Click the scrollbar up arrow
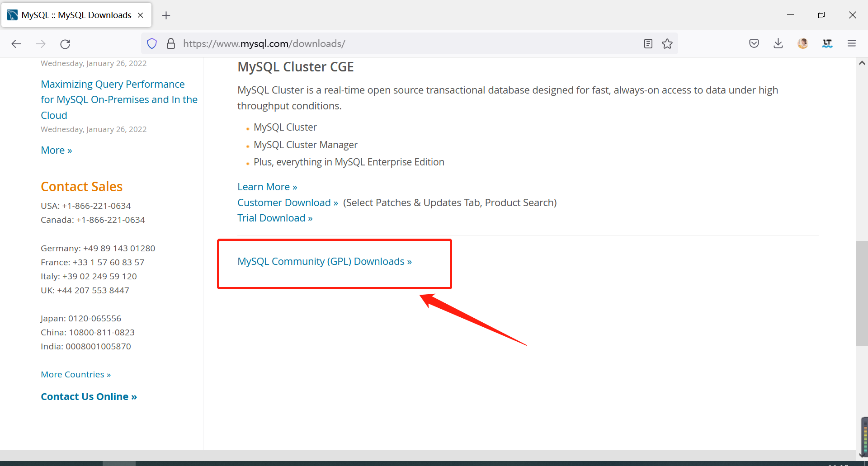Screen dimensions: 868x466 862,63
